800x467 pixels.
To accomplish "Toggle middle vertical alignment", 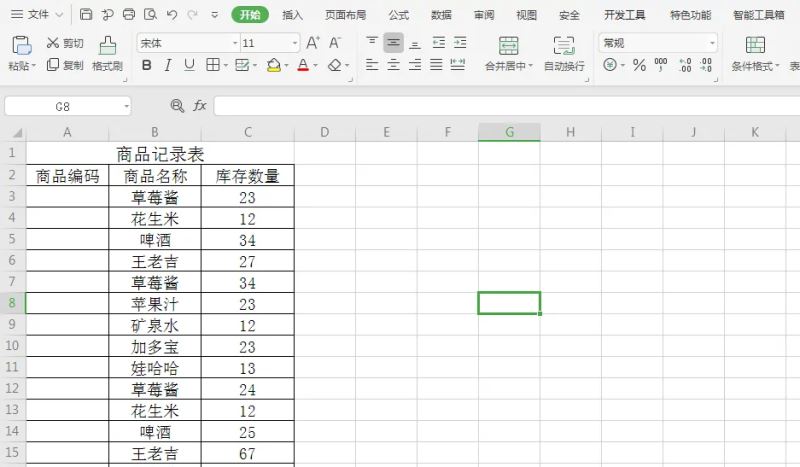I will click(x=393, y=42).
